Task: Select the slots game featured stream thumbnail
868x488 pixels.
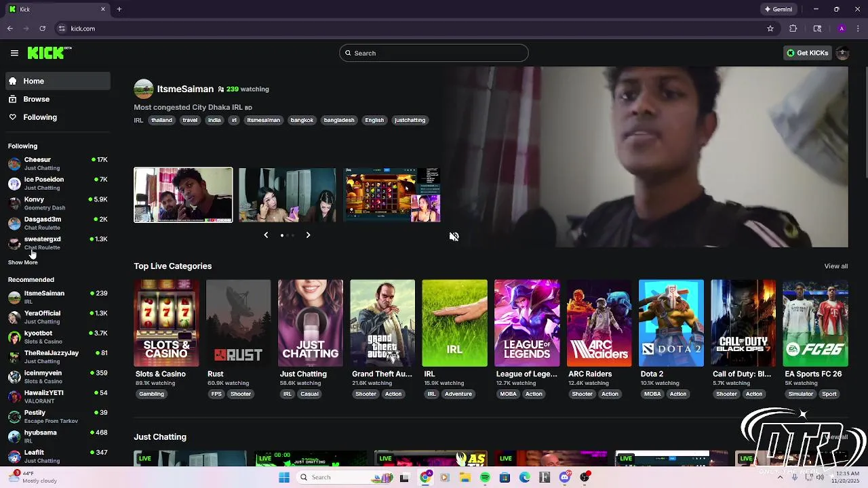Action: coord(392,195)
